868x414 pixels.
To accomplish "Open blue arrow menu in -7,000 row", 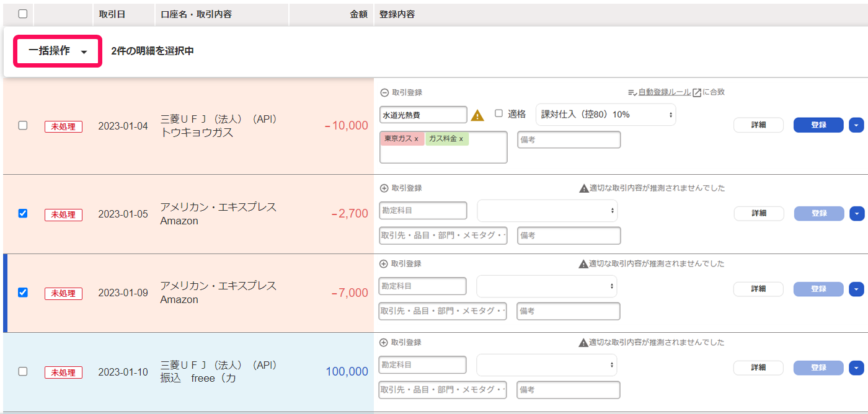I will (856, 289).
